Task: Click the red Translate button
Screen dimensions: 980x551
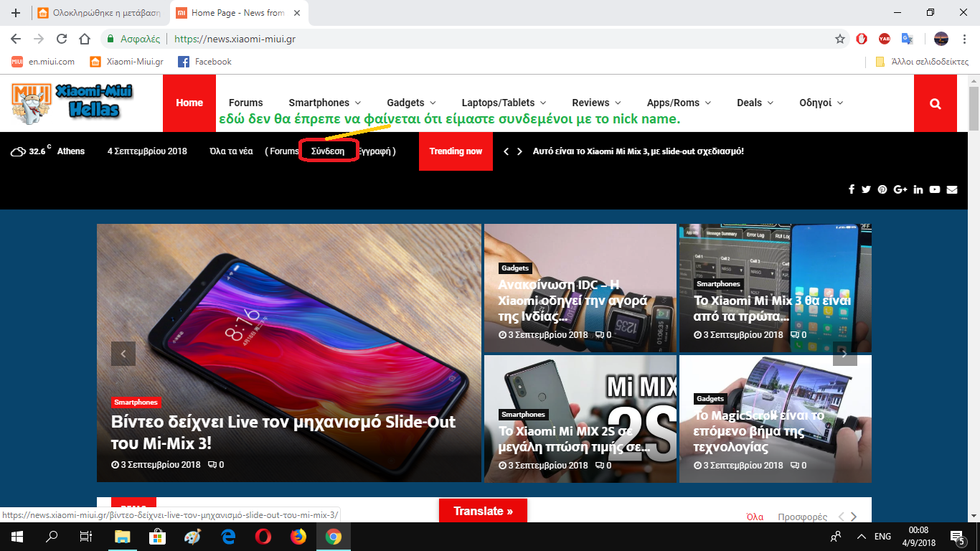Action: click(x=483, y=511)
